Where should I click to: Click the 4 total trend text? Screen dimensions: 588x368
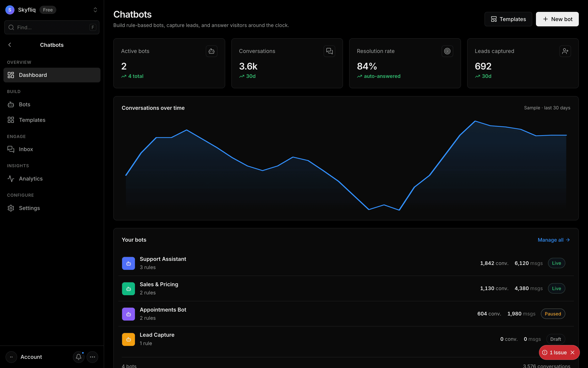[x=136, y=76]
